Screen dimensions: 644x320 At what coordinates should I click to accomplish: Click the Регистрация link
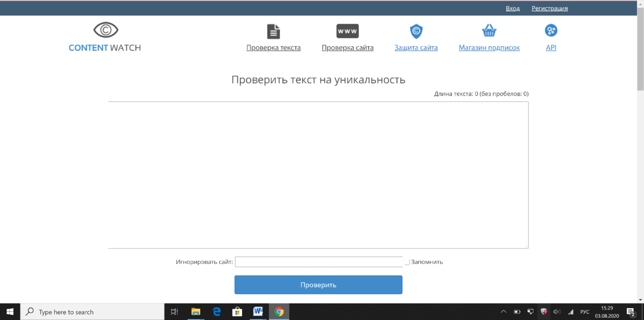(550, 8)
